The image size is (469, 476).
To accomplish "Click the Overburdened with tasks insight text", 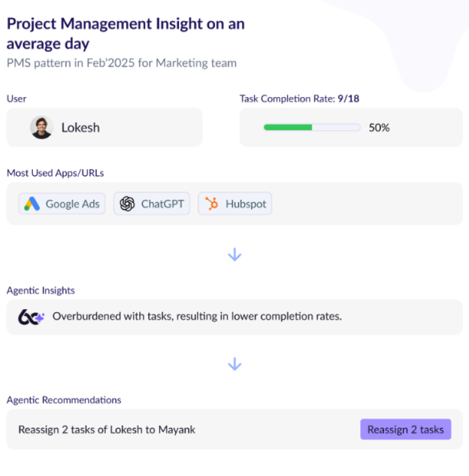I will pos(197,317).
